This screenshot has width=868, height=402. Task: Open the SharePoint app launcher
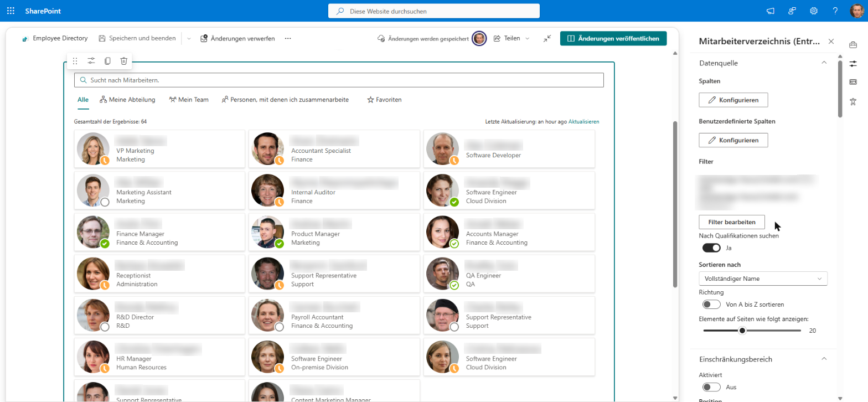(x=11, y=11)
